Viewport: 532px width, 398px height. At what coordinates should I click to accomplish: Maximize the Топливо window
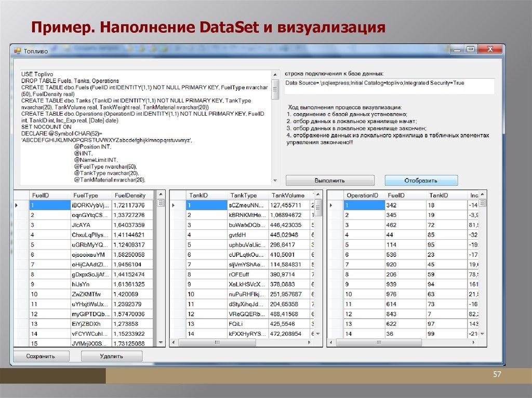click(x=471, y=50)
